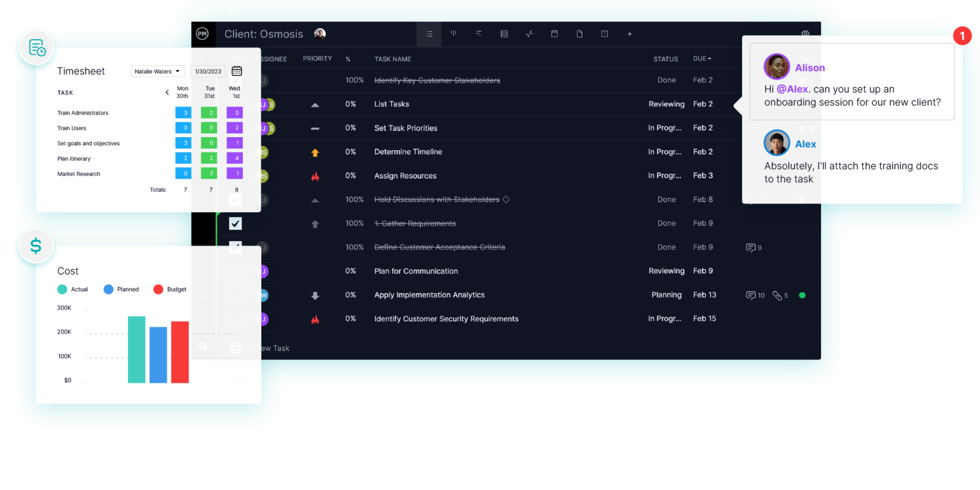Click down-arrow priority on Apply Implementation Analytics

pos(315,295)
